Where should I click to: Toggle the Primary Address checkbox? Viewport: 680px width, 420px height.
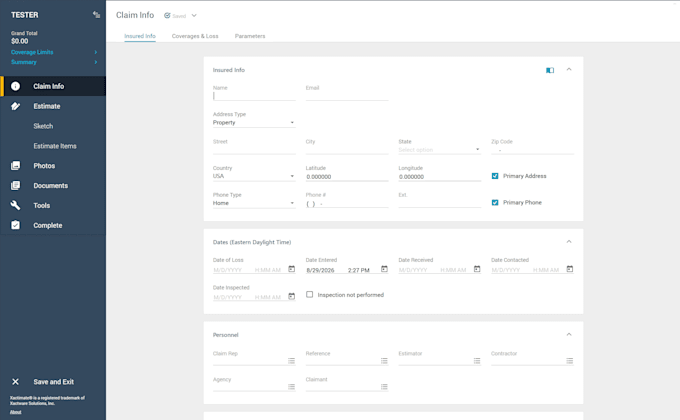[x=495, y=176]
